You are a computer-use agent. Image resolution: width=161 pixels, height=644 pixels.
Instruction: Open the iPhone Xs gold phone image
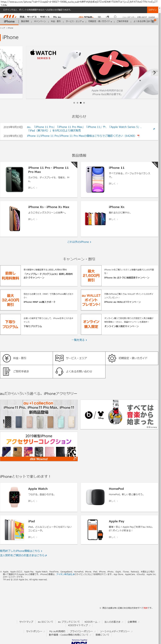(x=14, y=219)
